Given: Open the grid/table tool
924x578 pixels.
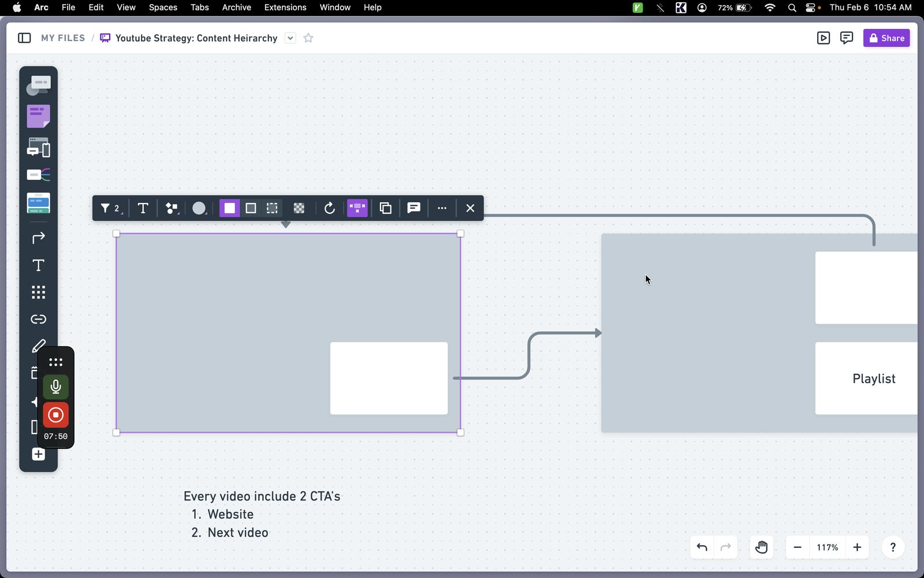Looking at the screenshot, I should click(x=38, y=292).
